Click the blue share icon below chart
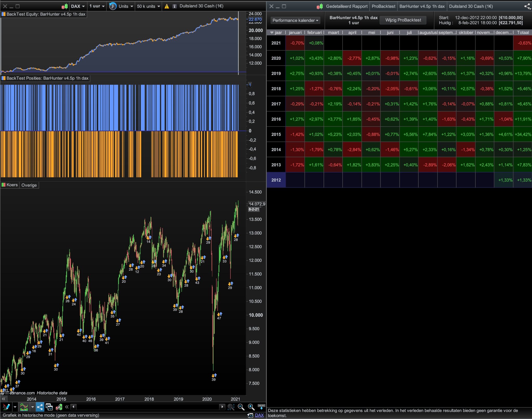The width and height of the screenshot is (532, 419). pos(40,407)
